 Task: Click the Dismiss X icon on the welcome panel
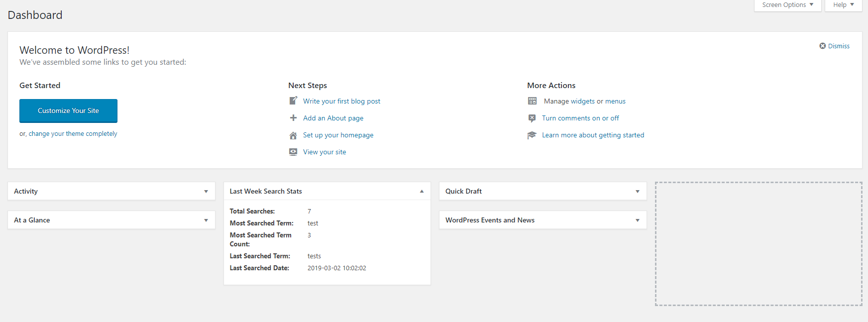click(822, 46)
